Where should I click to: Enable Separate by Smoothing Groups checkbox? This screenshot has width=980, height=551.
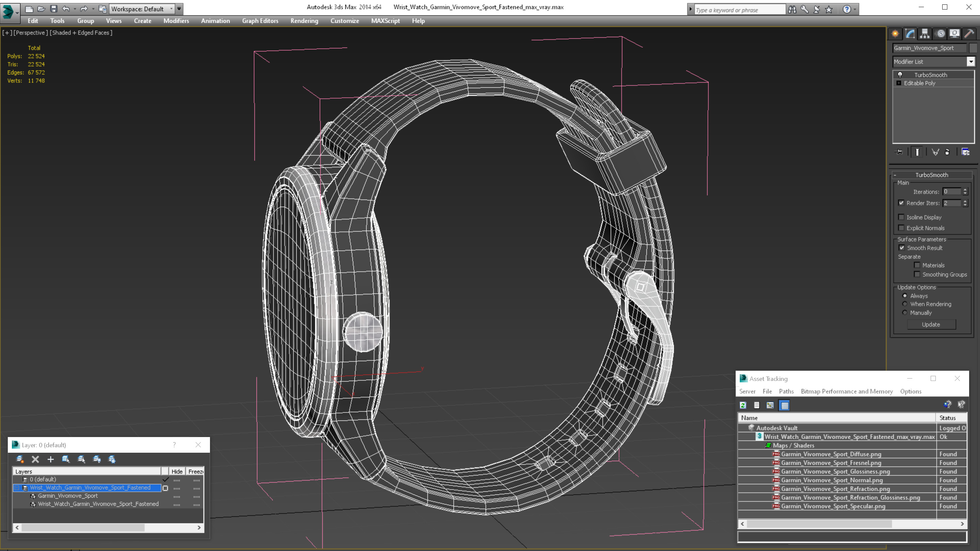coord(917,274)
